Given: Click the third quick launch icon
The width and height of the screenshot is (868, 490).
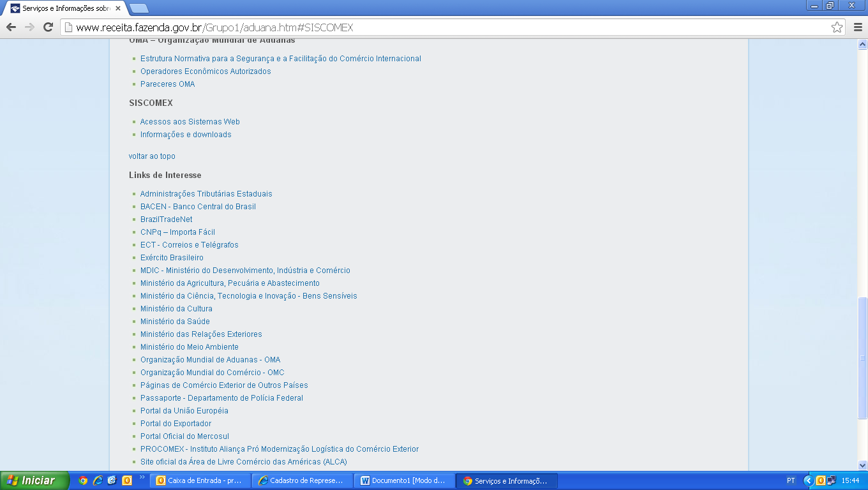Looking at the screenshot, I should click(x=112, y=480).
